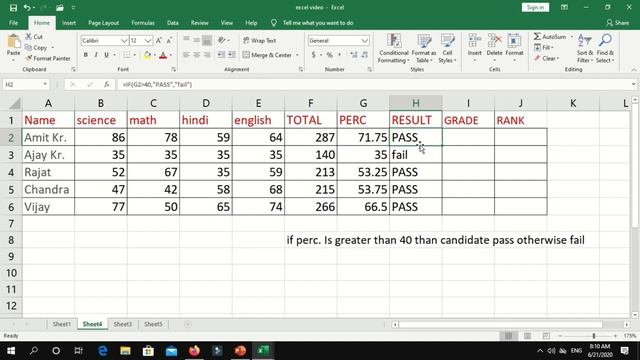Apply the red font color A

pyautogui.click(x=163, y=55)
